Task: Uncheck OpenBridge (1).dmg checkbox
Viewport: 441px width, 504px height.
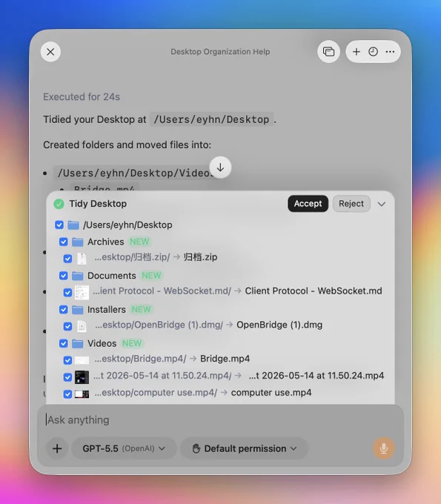Action: 67,326
